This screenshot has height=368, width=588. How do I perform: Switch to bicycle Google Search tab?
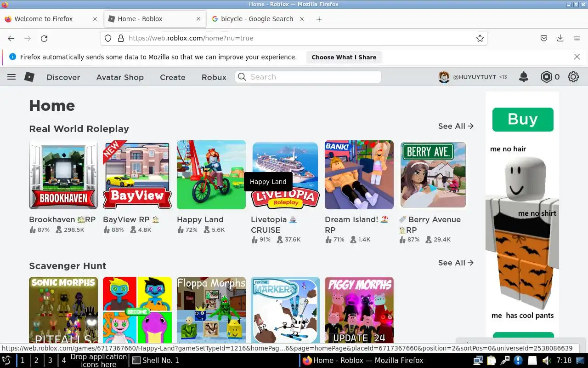tap(257, 19)
